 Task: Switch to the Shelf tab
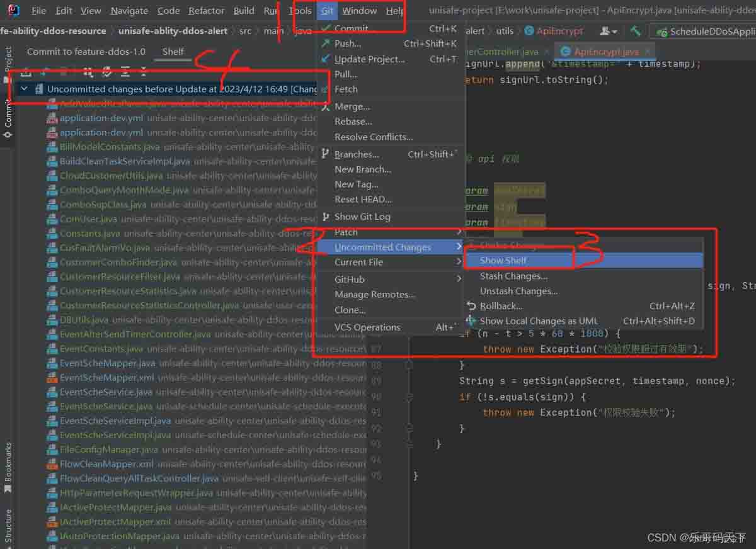173,52
